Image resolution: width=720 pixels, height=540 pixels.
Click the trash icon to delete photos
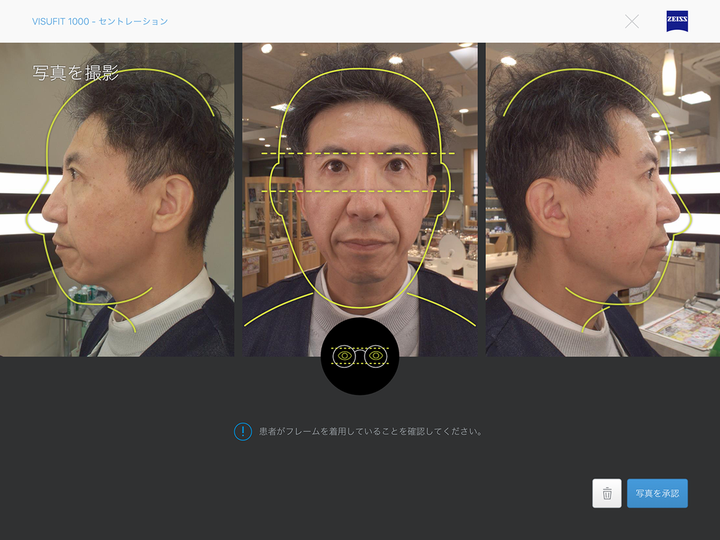point(606,493)
